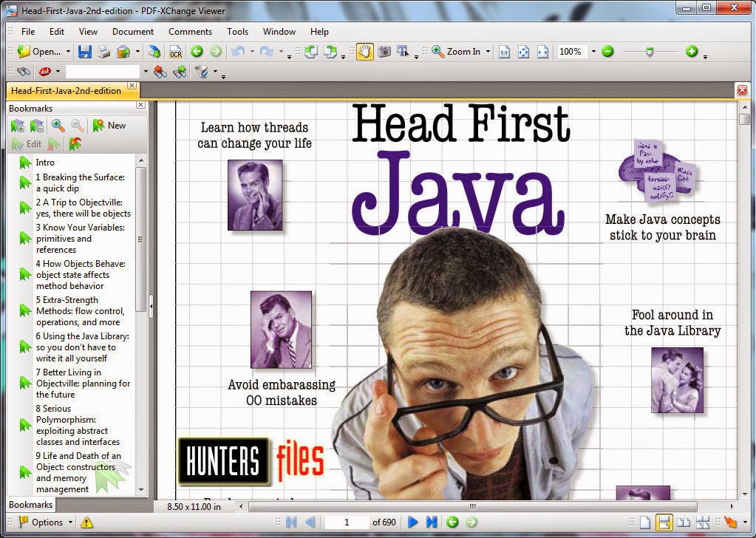The image size is (756, 538).
Task: Rotate page counterclockwise
Action: tap(311, 52)
